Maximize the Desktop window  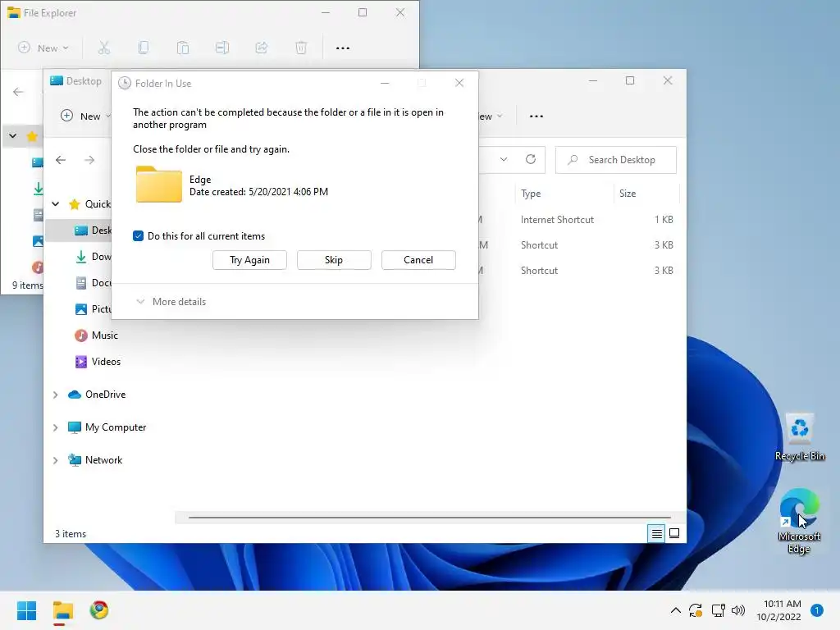[x=630, y=80]
